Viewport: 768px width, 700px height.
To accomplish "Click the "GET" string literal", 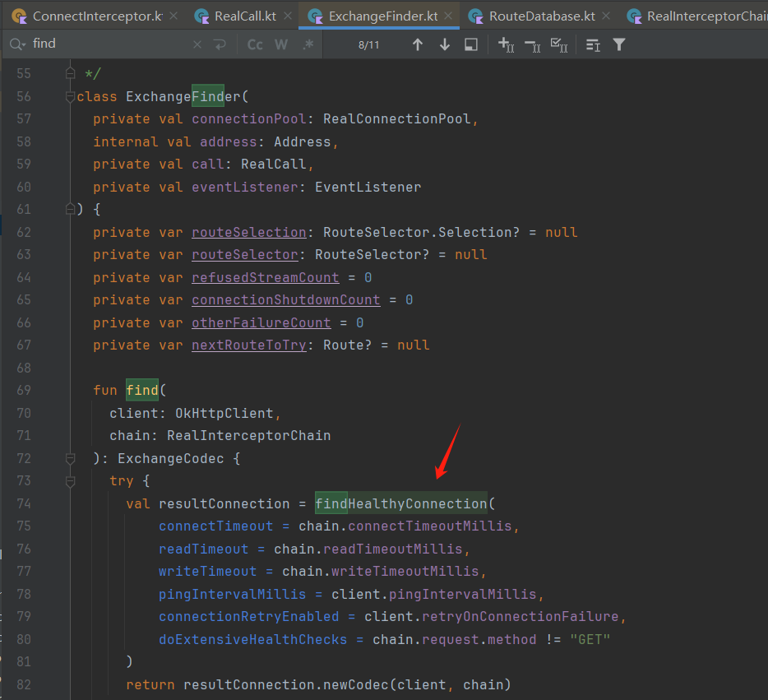I will [x=590, y=639].
